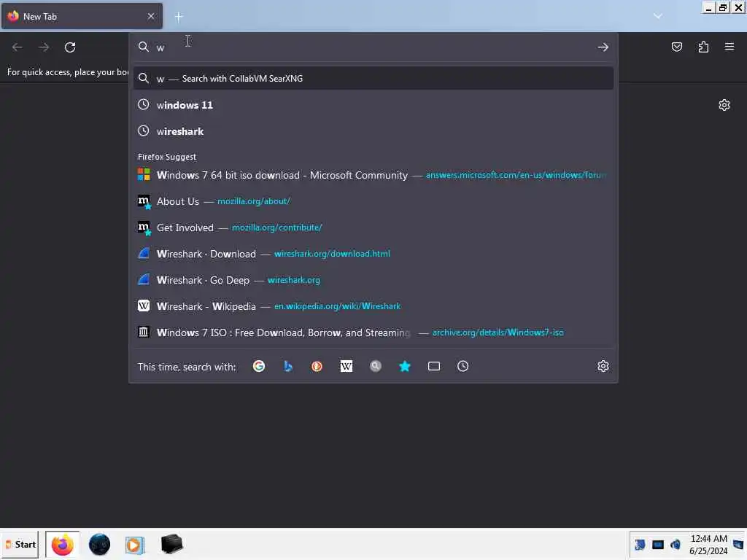Screen dimensions: 747x560
Task: Search open Tabs using the rectangle icon
Action: (434, 366)
